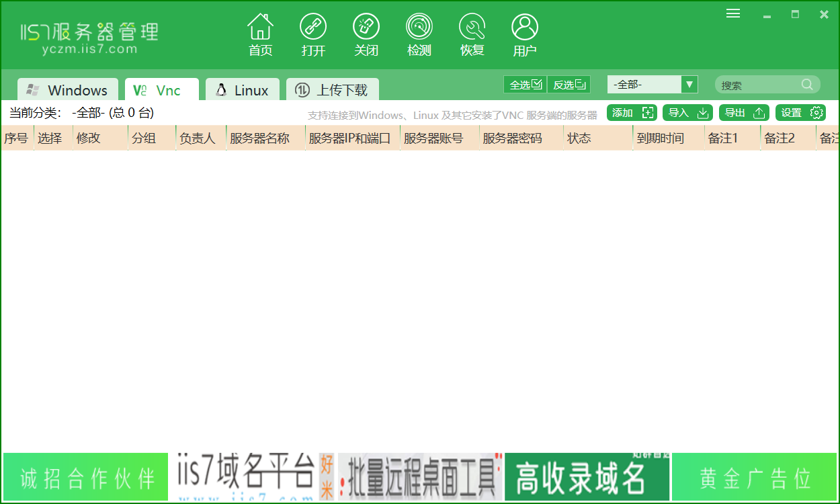Export servers with the 导出 button
The width and height of the screenshot is (840, 504).
[743, 112]
